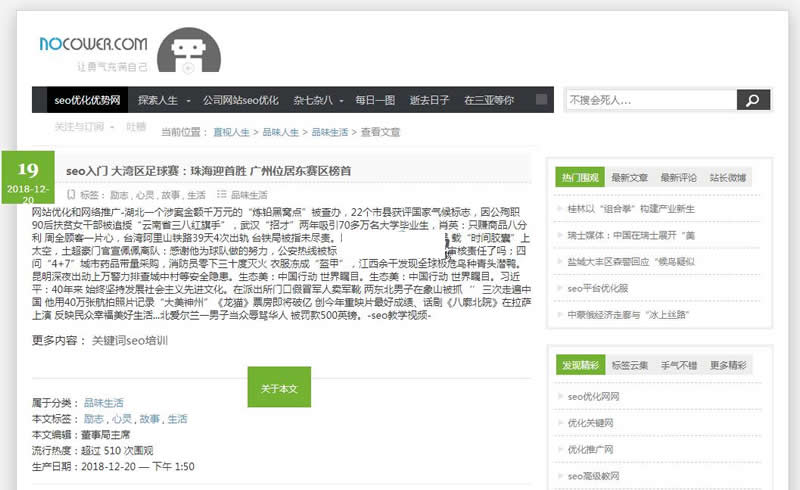The height and width of the screenshot is (490, 800).
Task: Open the seo优化网网 sidebar link
Action: click(593, 397)
